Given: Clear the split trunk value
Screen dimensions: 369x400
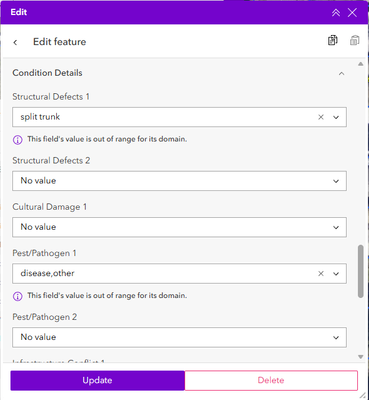Looking at the screenshot, I should tap(321, 117).
